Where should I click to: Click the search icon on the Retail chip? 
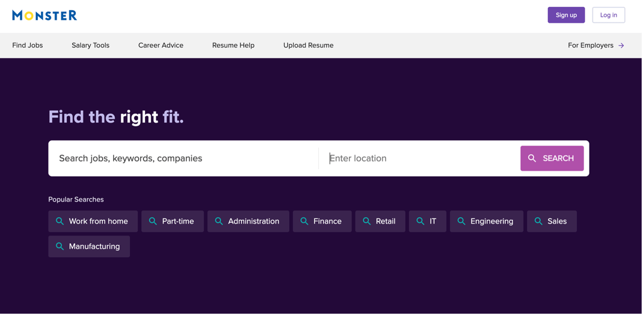pyautogui.click(x=367, y=221)
